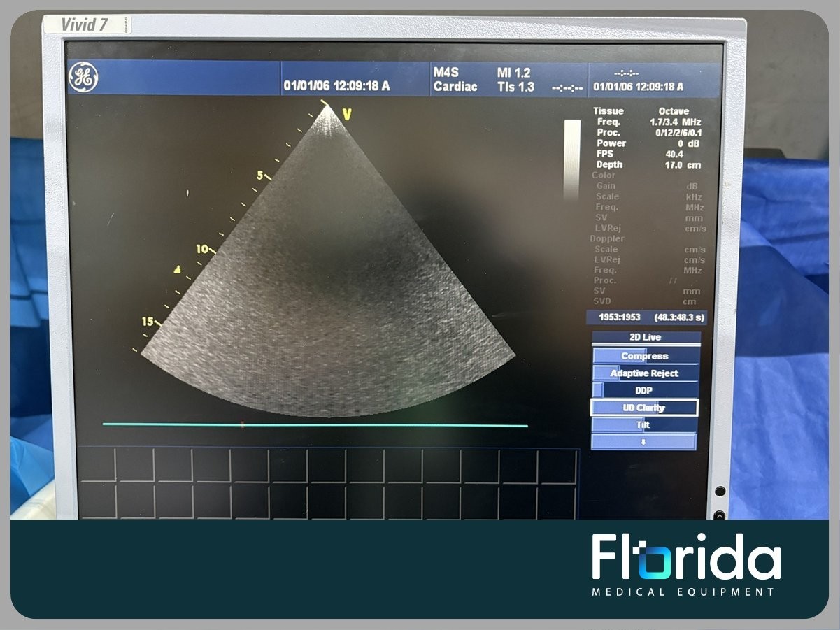Viewport: 840px width, 630px height.
Task: Click the M4S Cardiac probe label
Action: (x=455, y=80)
